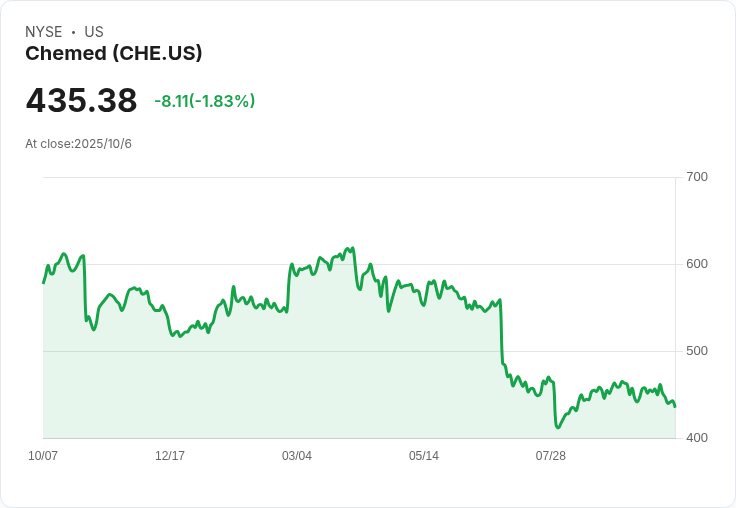Click the Chemed (CHE.US) stock title

coord(114,53)
